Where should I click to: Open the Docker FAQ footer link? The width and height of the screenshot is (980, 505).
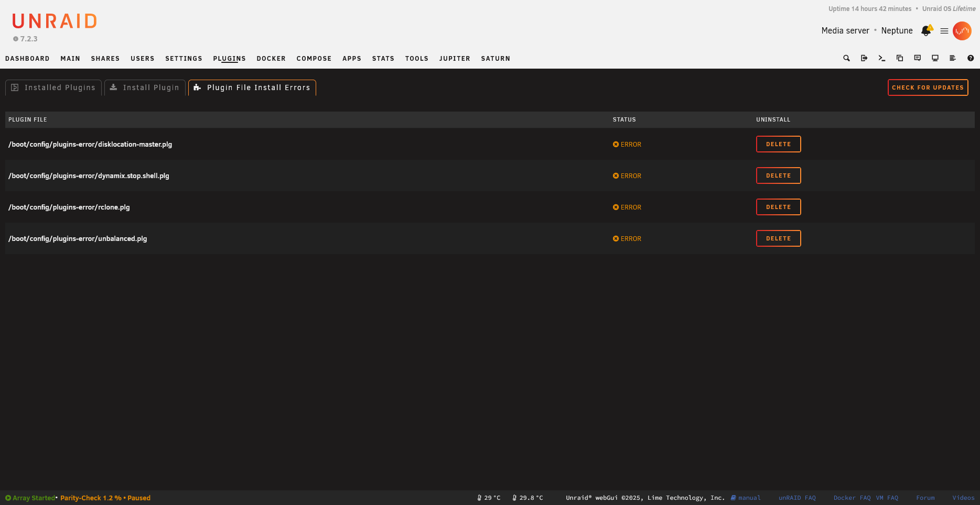point(852,498)
